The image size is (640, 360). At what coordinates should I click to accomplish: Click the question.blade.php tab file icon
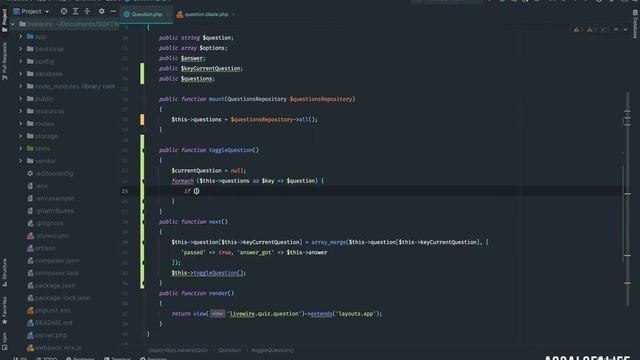180,14
